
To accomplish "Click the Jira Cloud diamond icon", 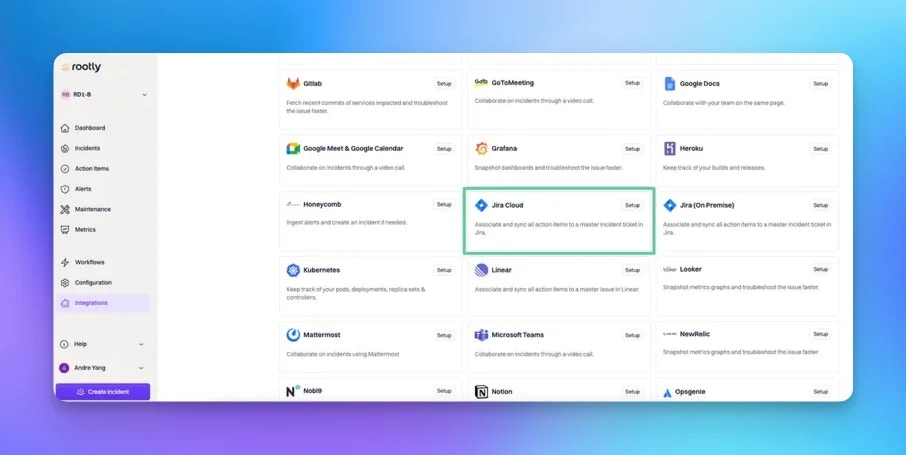I will click(481, 205).
